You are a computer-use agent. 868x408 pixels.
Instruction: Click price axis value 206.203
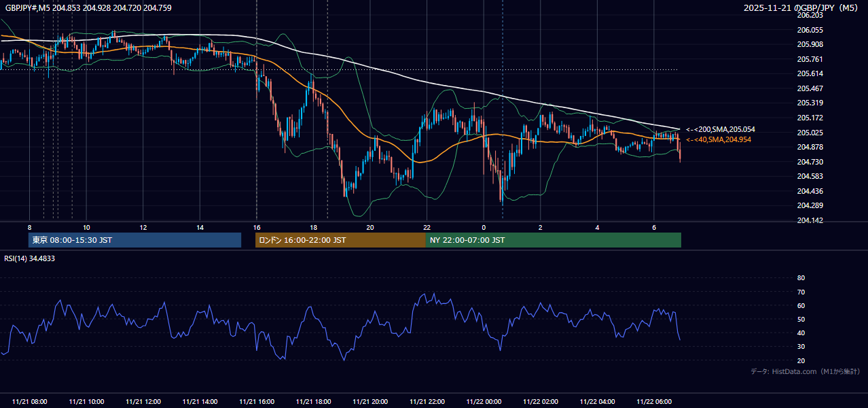[810, 15]
